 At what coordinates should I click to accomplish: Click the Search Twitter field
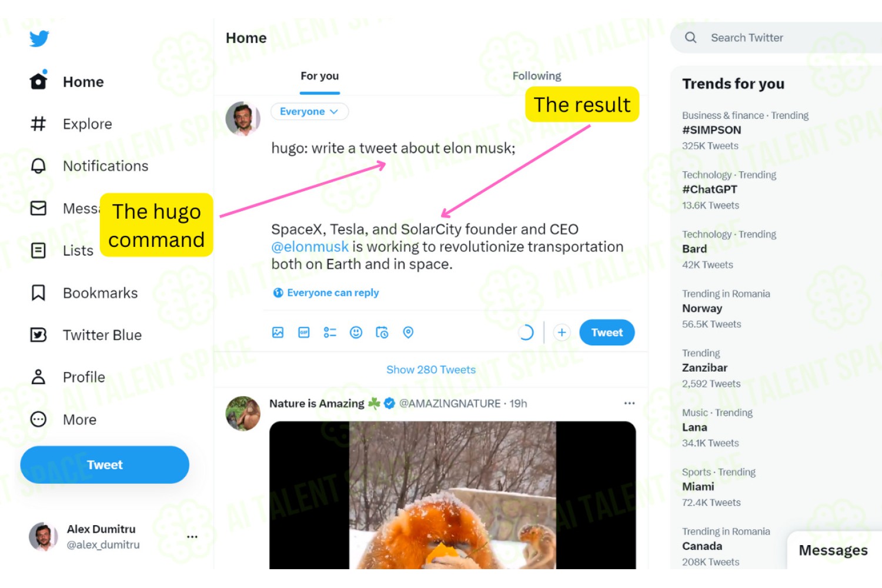[776, 38]
